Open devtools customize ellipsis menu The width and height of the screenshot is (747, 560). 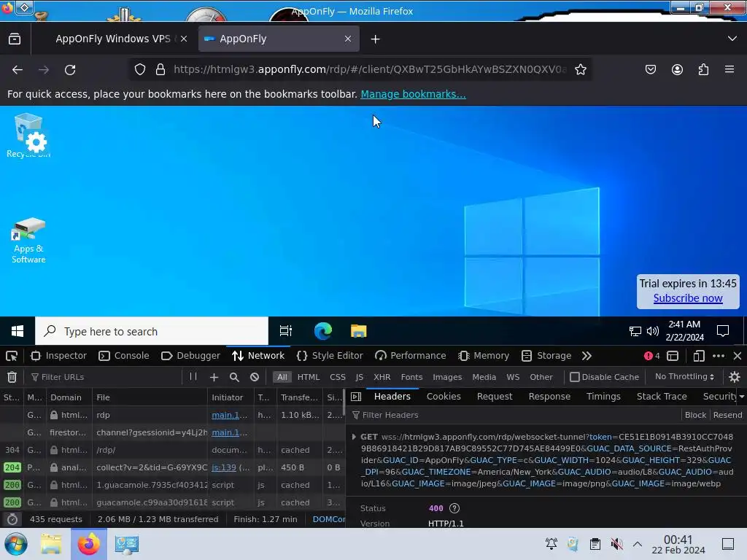click(719, 356)
